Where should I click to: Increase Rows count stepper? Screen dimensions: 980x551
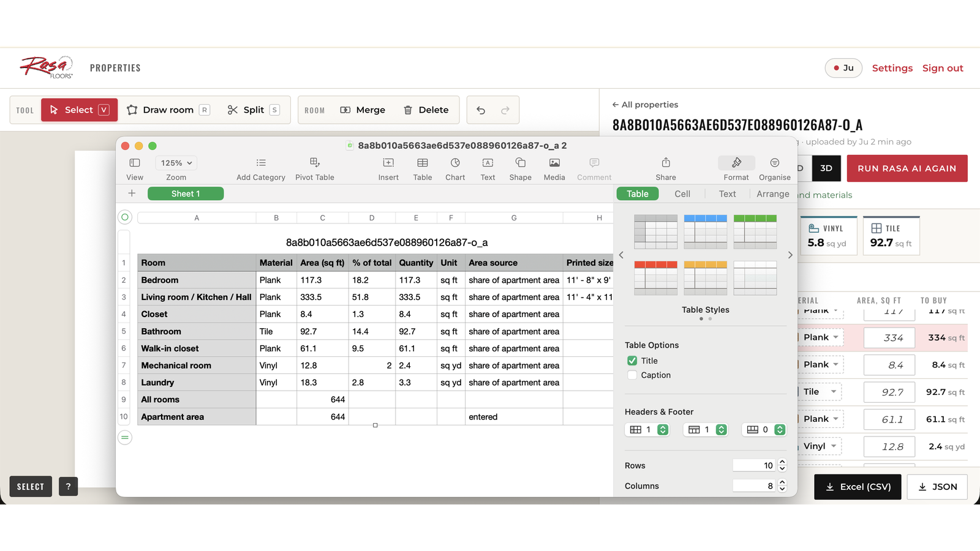pos(782,462)
